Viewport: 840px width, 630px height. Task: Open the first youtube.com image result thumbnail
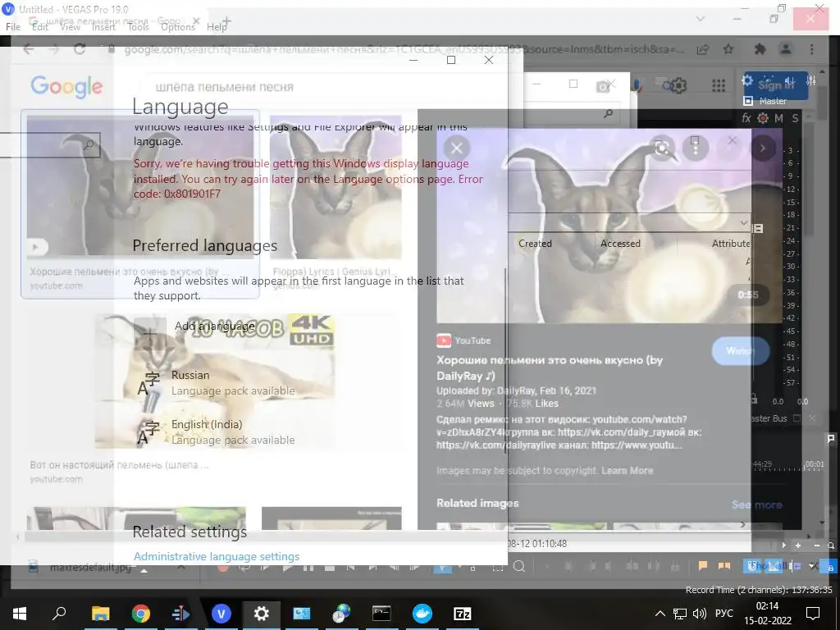pos(140,186)
